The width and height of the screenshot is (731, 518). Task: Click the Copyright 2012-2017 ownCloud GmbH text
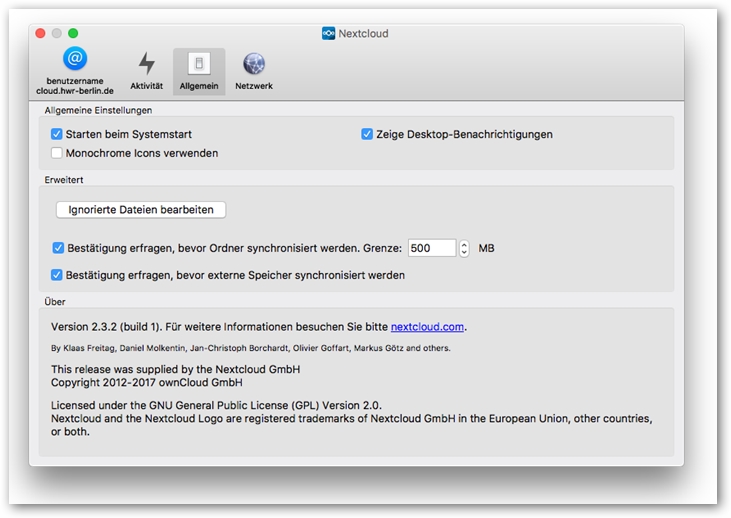pyautogui.click(x=147, y=383)
